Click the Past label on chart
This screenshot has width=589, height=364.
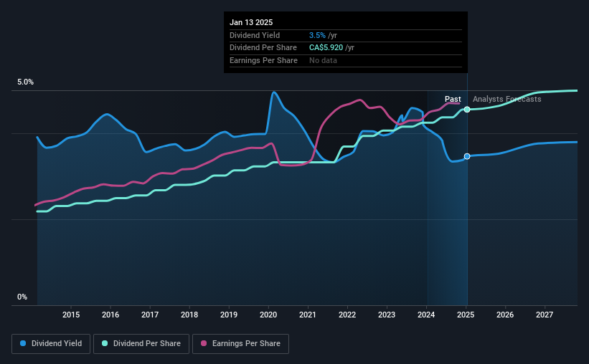[x=453, y=99]
